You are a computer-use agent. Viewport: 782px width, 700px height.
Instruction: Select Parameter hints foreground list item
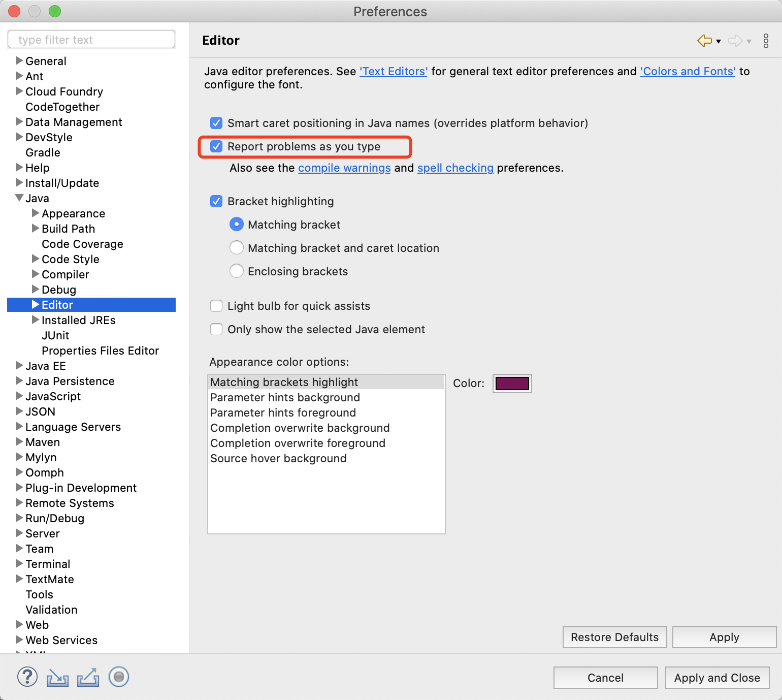[326, 412]
